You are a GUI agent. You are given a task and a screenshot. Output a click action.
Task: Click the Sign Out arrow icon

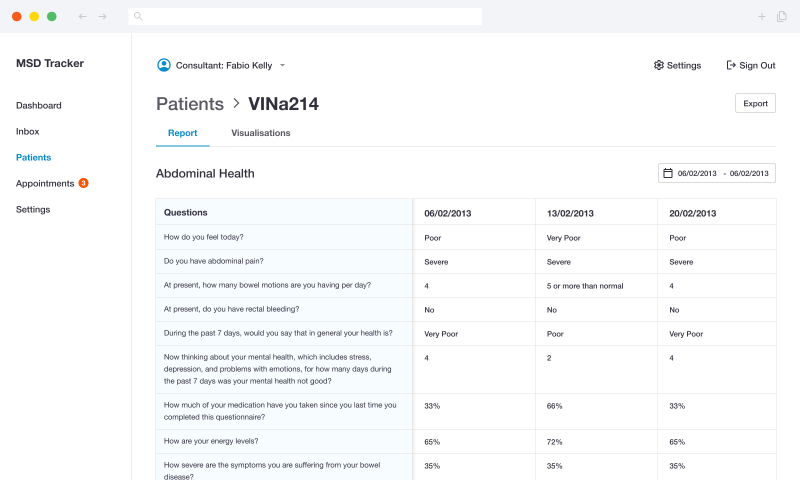click(x=731, y=65)
